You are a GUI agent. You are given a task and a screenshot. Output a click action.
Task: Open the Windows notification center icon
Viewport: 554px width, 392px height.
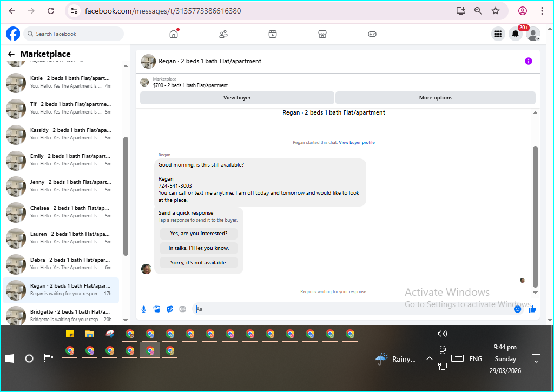[x=536, y=359]
